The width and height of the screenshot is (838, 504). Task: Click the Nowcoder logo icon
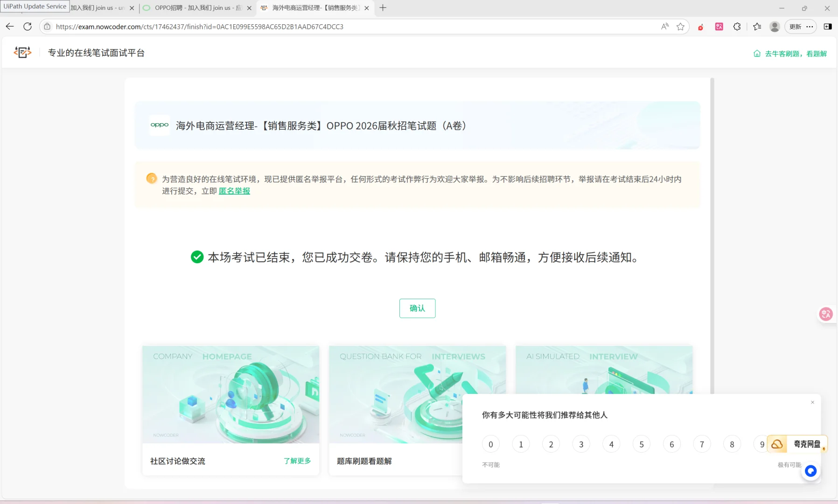[22, 52]
